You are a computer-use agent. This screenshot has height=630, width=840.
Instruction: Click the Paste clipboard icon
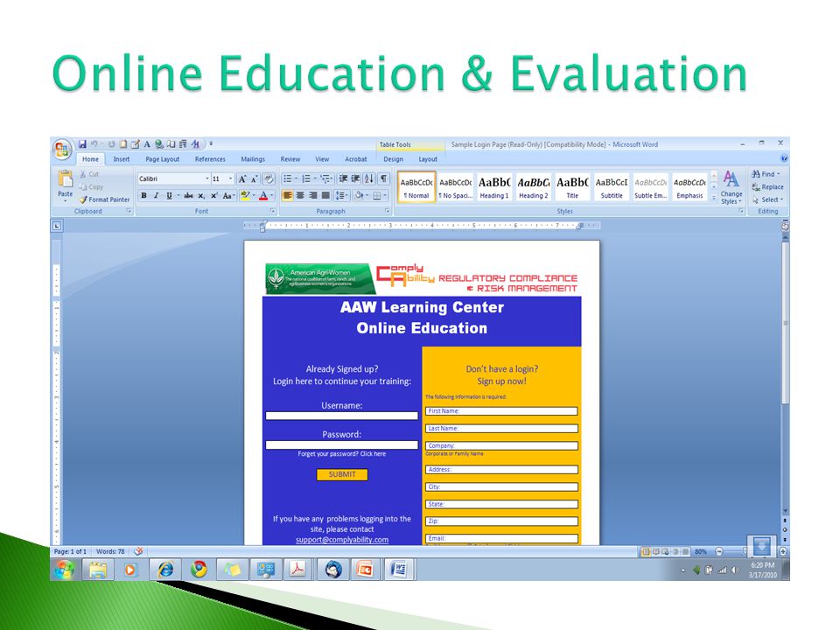[x=66, y=178]
